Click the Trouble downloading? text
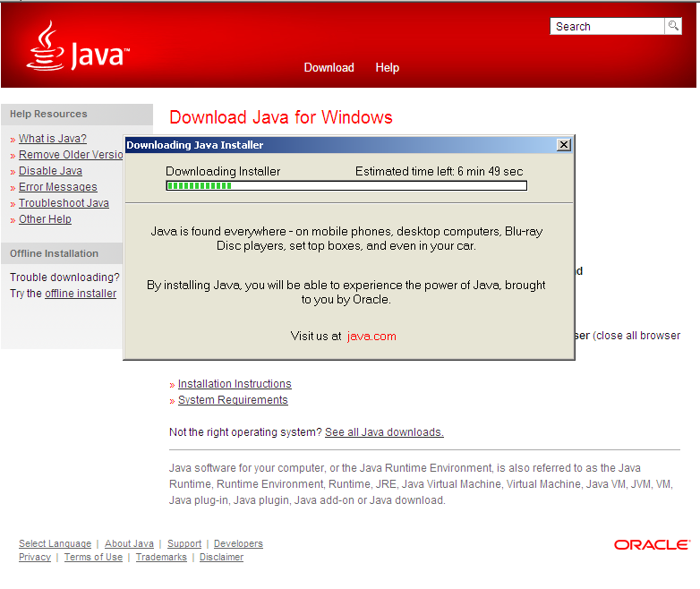The image size is (700, 589). point(64,277)
